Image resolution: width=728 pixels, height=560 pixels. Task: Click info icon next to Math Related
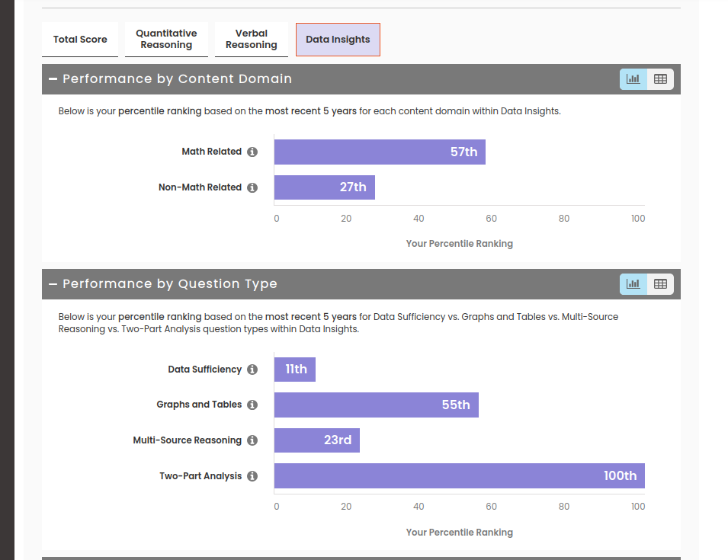point(252,152)
